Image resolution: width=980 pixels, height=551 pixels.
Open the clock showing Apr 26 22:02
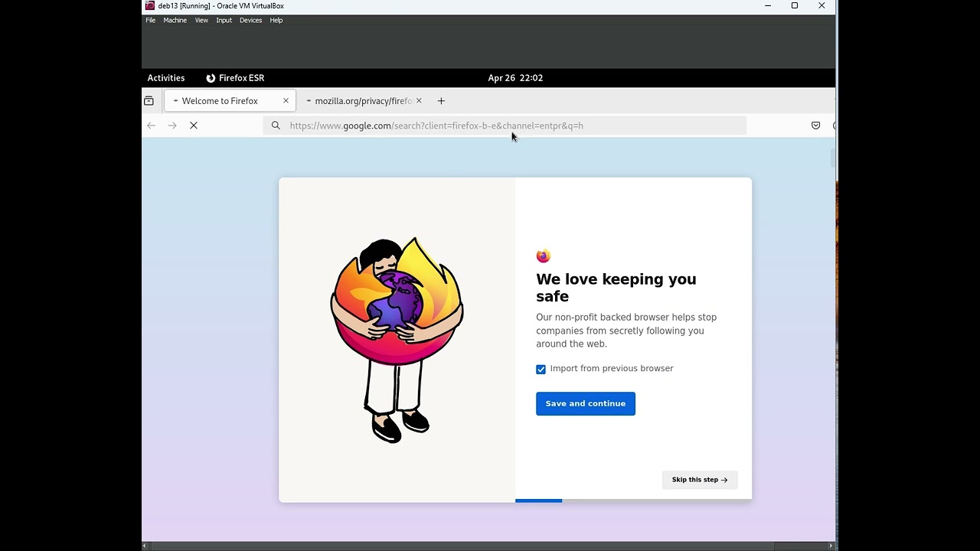(x=515, y=78)
